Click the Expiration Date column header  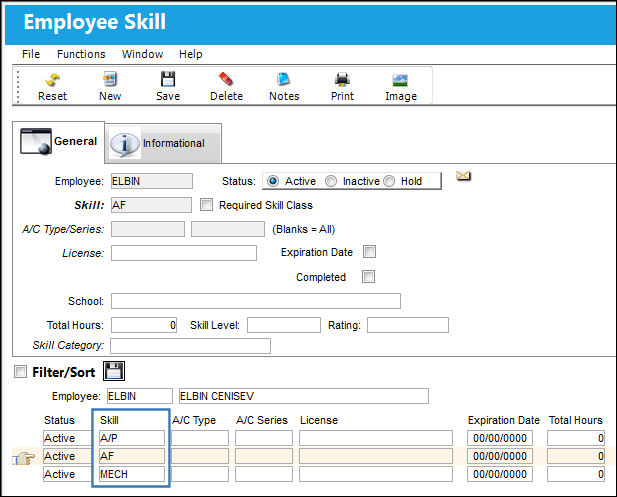click(504, 420)
